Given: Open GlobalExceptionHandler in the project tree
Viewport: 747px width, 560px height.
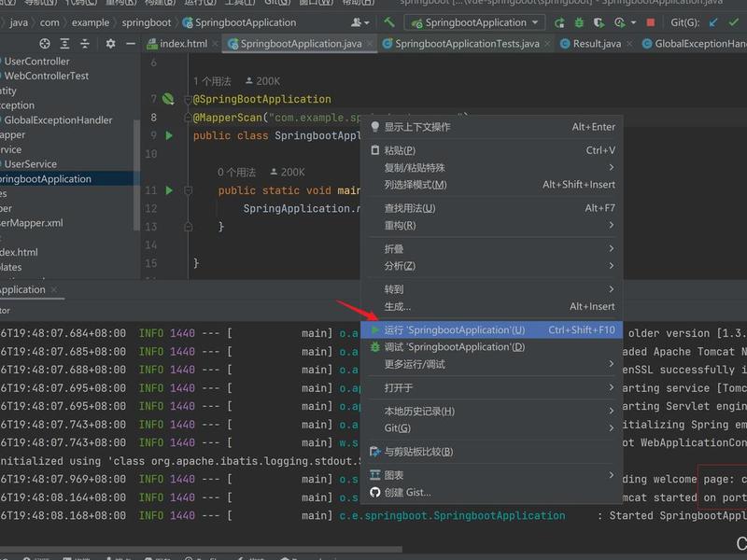Looking at the screenshot, I should (58, 120).
